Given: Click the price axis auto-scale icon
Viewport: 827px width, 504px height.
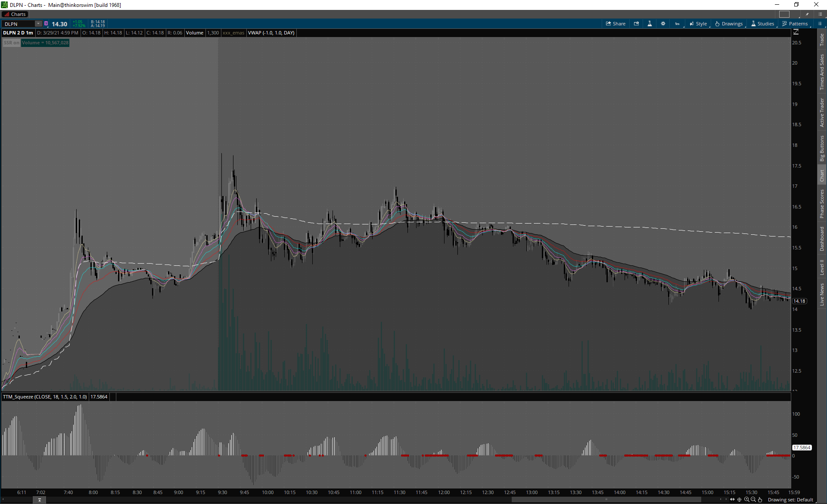Looking at the screenshot, I should pos(796,32).
